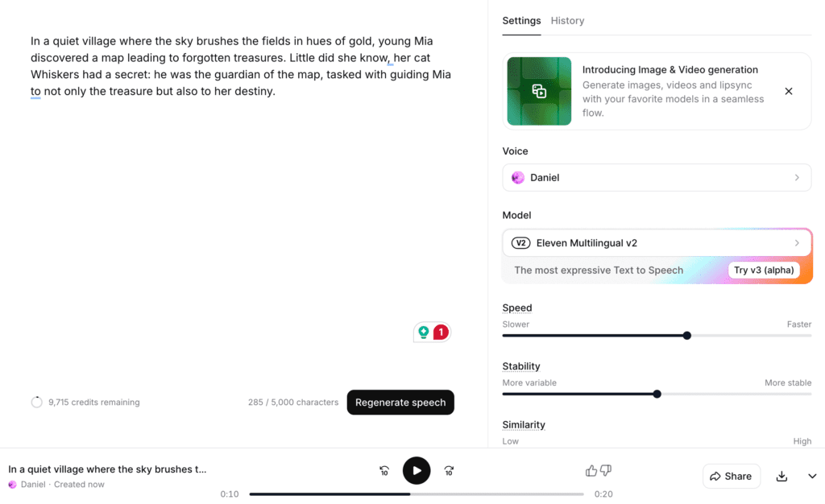Skip forward 10 seconds in playback
Screen dimensions: 825x504
coord(449,470)
